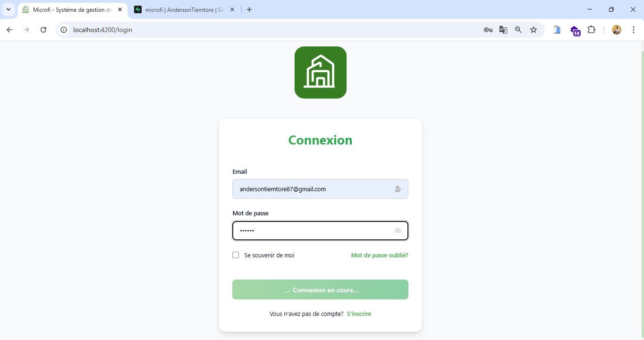Toggle password visibility with the eye icon
The image size is (644, 340).
(398, 230)
